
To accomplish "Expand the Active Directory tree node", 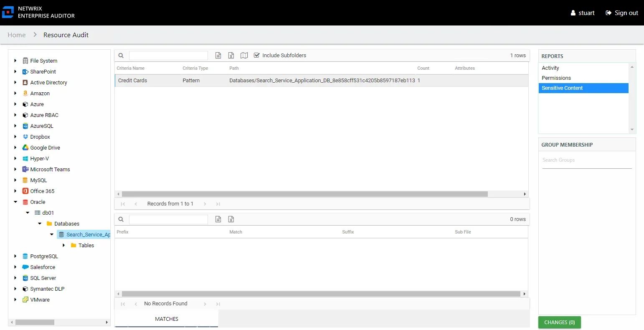I will [15, 82].
